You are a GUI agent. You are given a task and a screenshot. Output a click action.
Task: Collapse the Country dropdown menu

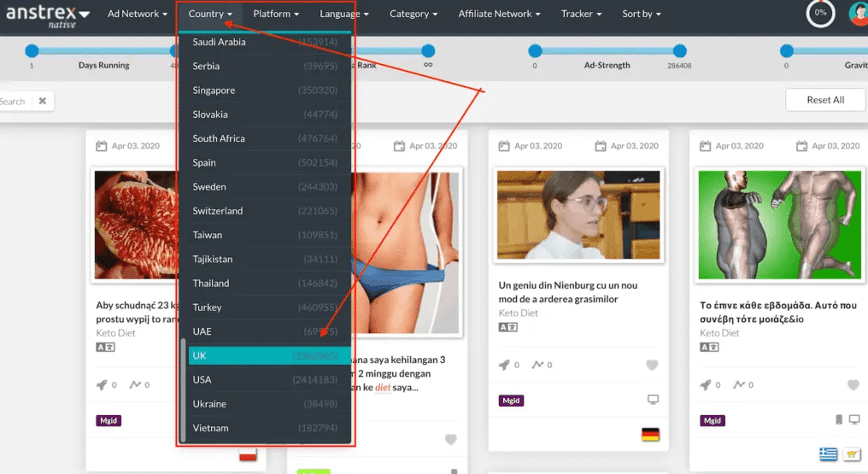click(210, 14)
